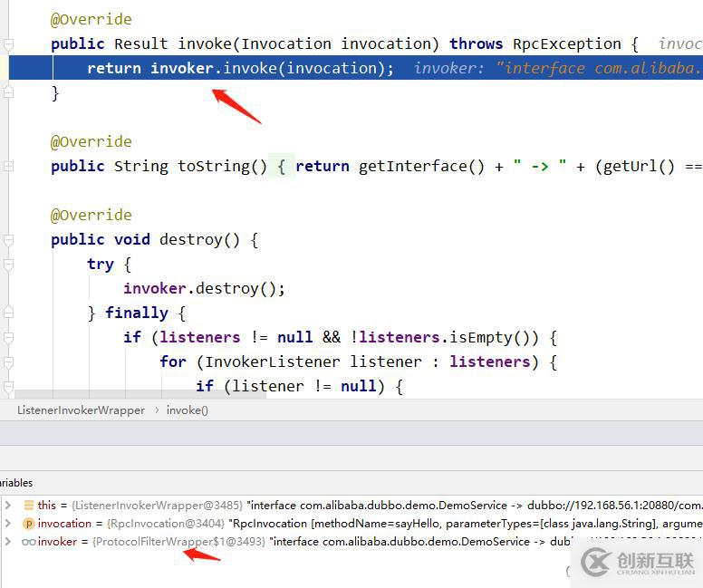Screen dimensions: 703x588
Task: Collapse the if listeners block fold marker
Action: click(8, 338)
